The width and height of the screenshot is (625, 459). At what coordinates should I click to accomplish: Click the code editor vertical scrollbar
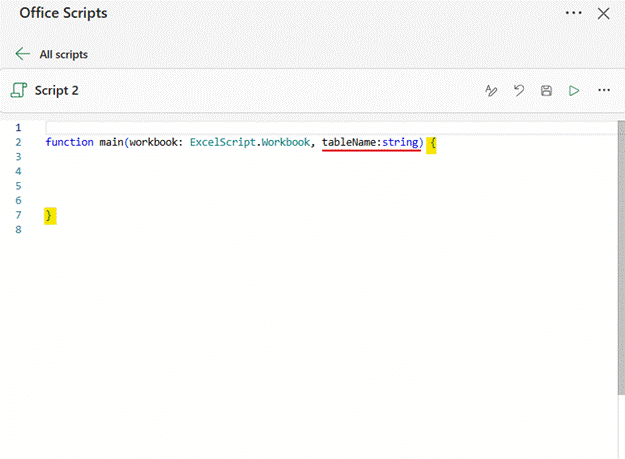click(621, 258)
